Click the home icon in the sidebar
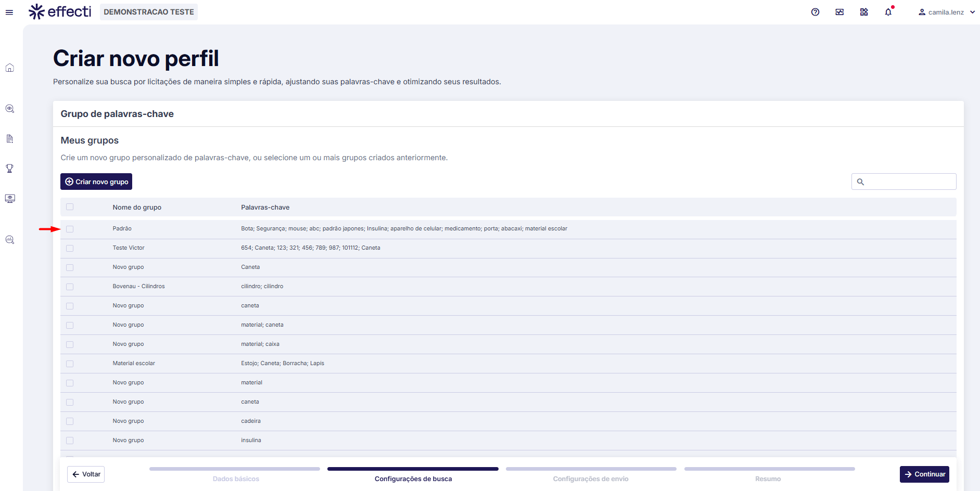Viewport: 980px width, 491px height. click(9, 68)
